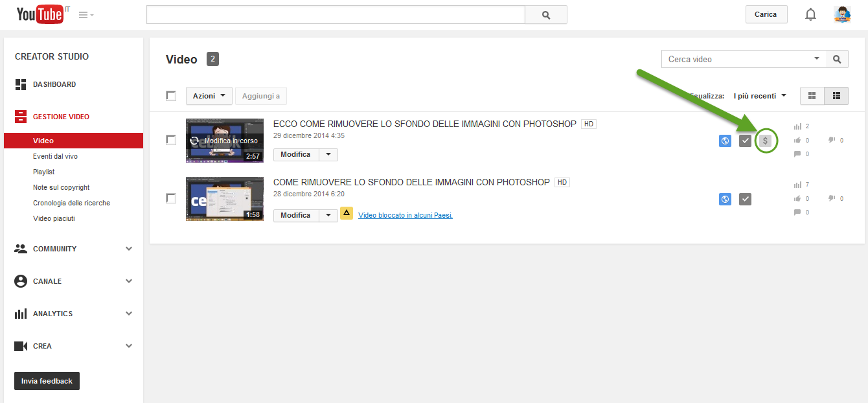Open the Azioni dropdown
Viewport: 868px width, 403px height.
click(209, 96)
